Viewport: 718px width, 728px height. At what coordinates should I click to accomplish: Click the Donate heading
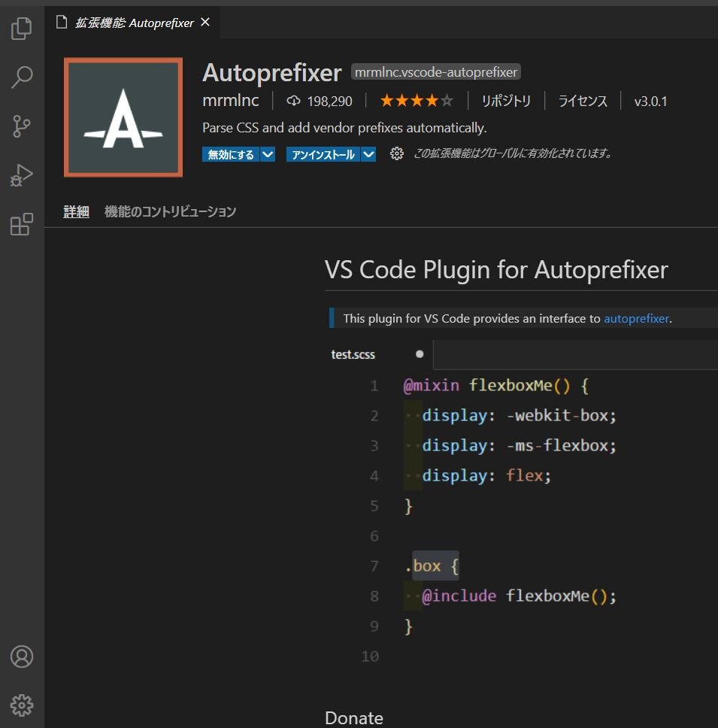pyautogui.click(x=354, y=717)
